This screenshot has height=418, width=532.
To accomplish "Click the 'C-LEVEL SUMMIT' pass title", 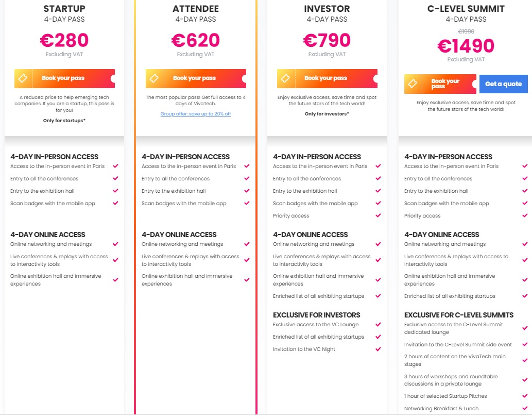I will pos(466,9).
